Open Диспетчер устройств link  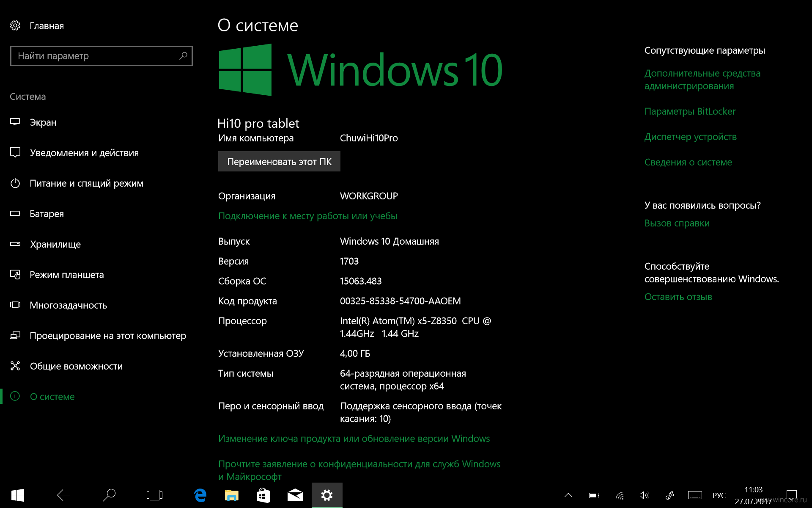[x=690, y=137]
